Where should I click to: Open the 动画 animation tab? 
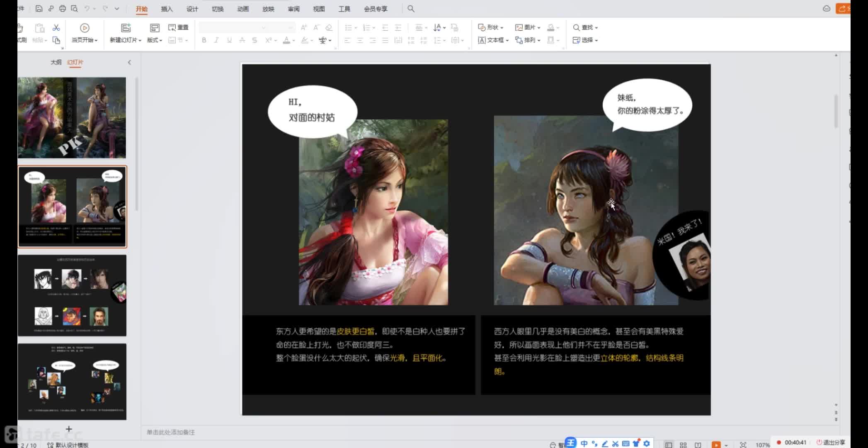(243, 9)
